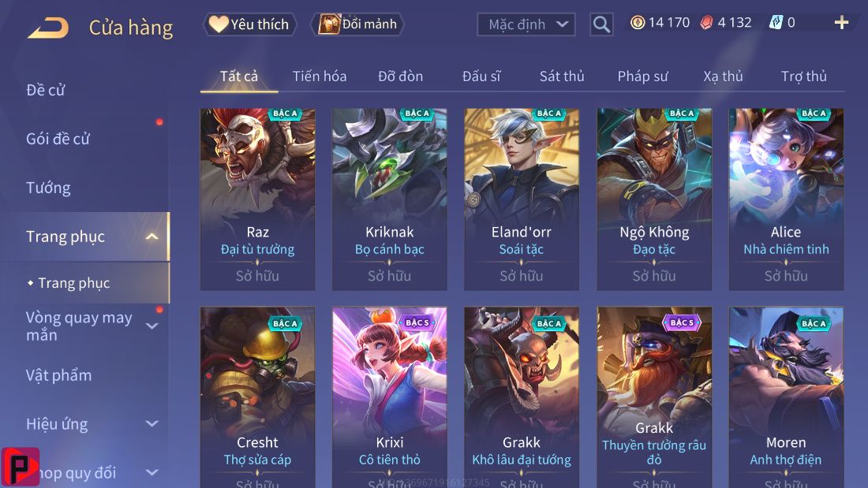Open the Krixi Cô tiên thỏ skin card
Image resolution: width=868 pixels, height=488 pixels.
[x=389, y=397]
